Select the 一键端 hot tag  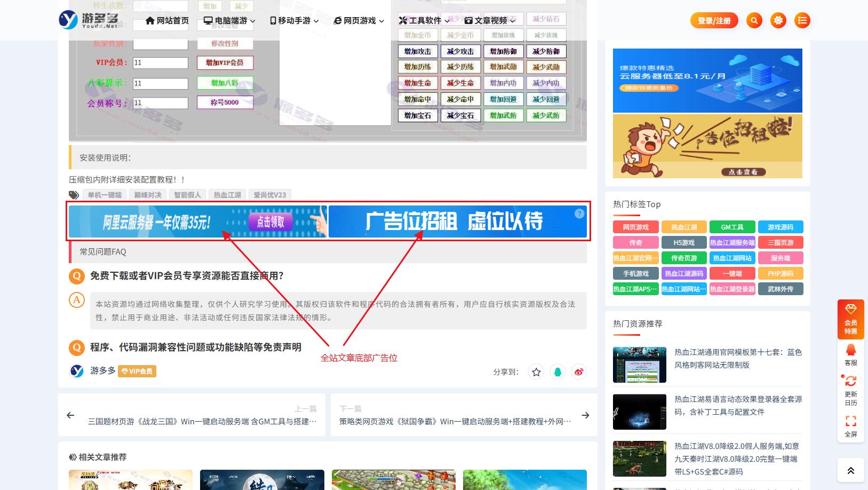[x=732, y=274]
